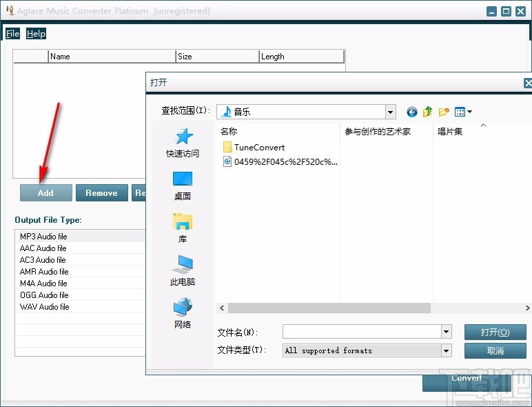Create new folder icon in dialog toolbar
The image size is (532, 407).
[x=444, y=112]
